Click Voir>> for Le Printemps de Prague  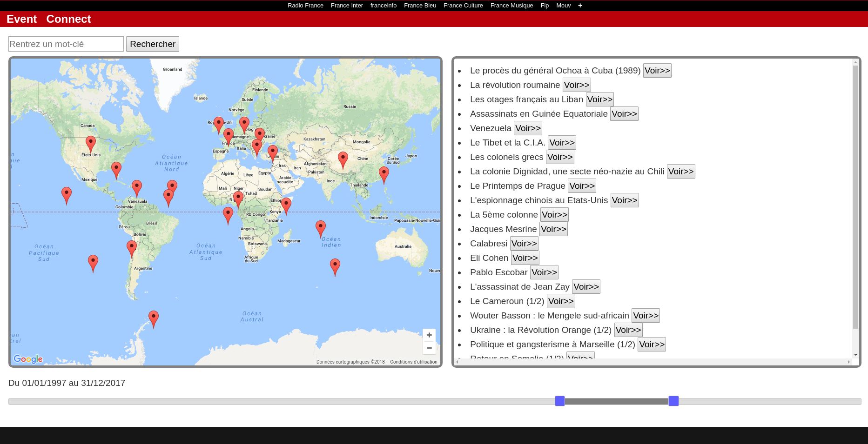[x=582, y=186]
